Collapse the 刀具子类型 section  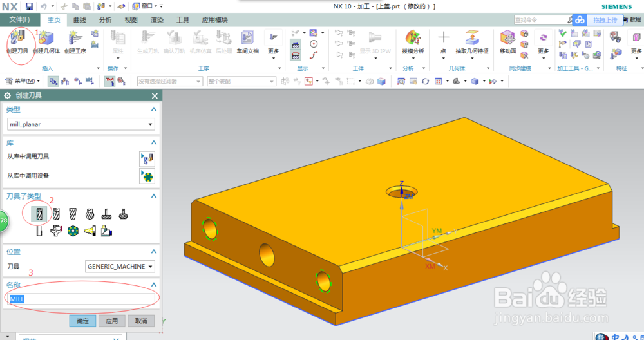[x=154, y=196]
